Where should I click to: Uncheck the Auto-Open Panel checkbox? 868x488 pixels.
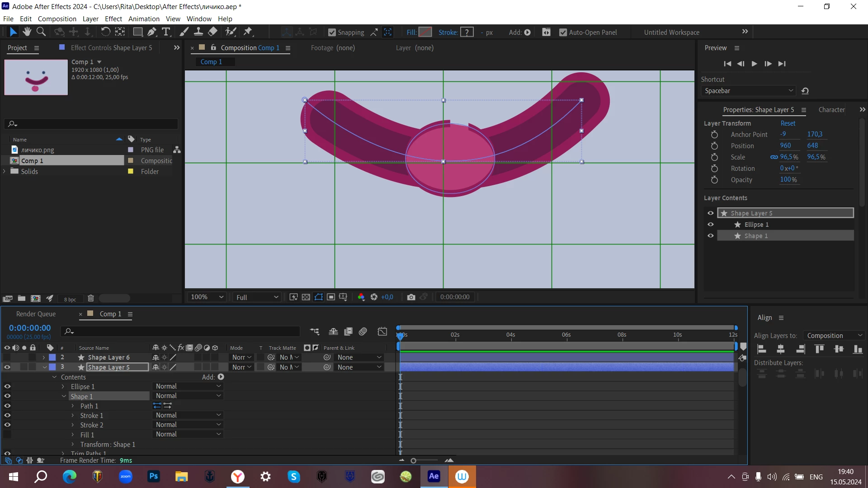pos(563,33)
